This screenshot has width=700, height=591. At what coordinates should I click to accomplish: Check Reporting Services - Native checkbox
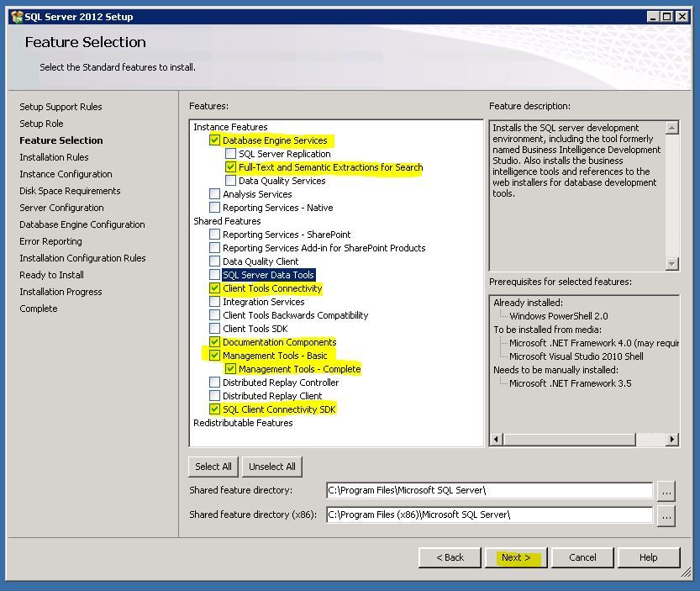[214, 208]
